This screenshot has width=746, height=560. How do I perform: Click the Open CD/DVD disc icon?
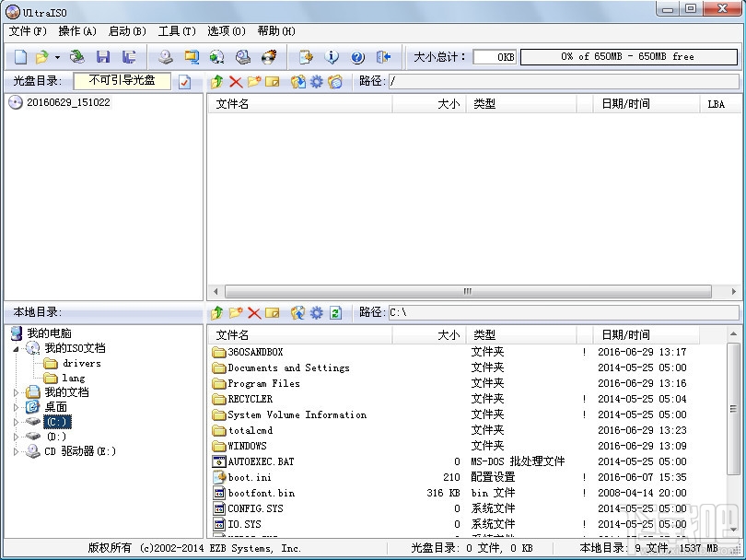(x=76, y=57)
